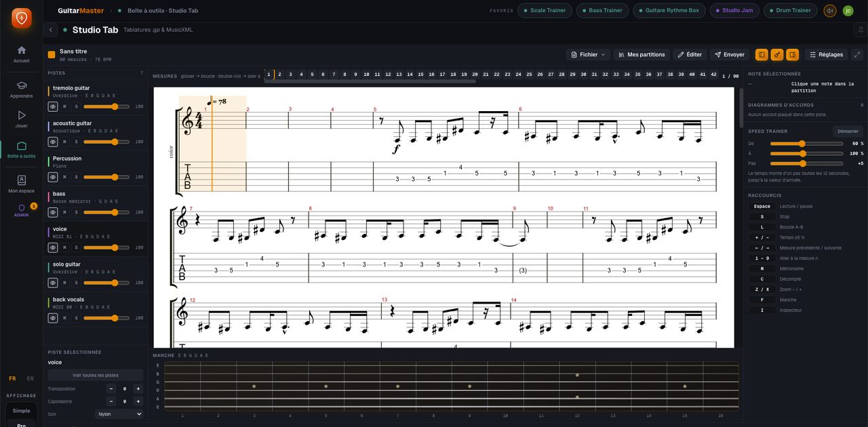Image resolution: width=868 pixels, height=427 pixels.
Task: Open the Son Nylon dropdown
Action: pos(119,413)
